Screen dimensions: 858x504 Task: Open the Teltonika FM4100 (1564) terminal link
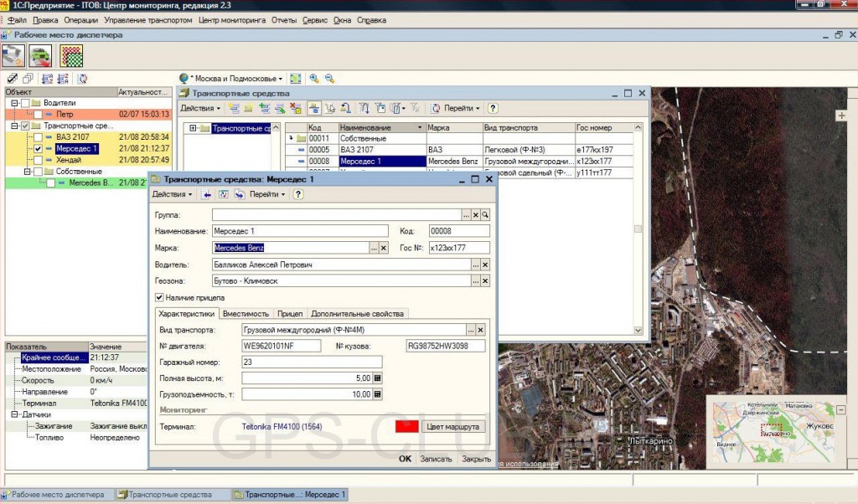[x=282, y=426]
